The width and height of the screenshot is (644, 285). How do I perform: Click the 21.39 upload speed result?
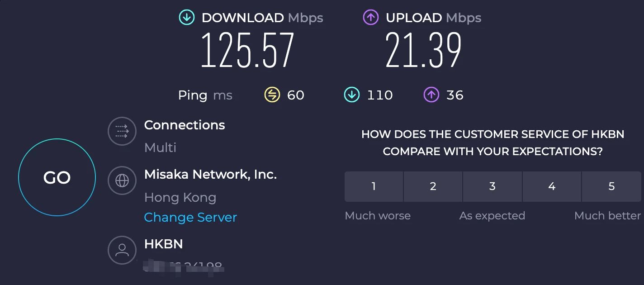click(x=423, y=50)
